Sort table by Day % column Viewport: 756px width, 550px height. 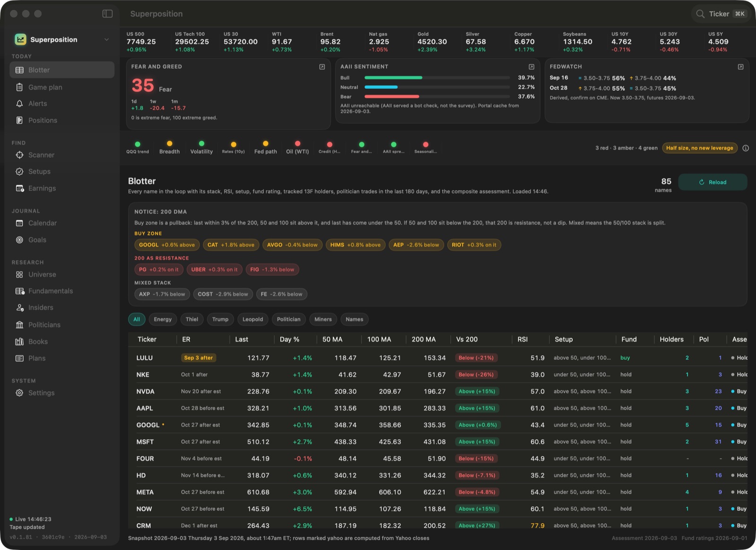pos(289,339)
